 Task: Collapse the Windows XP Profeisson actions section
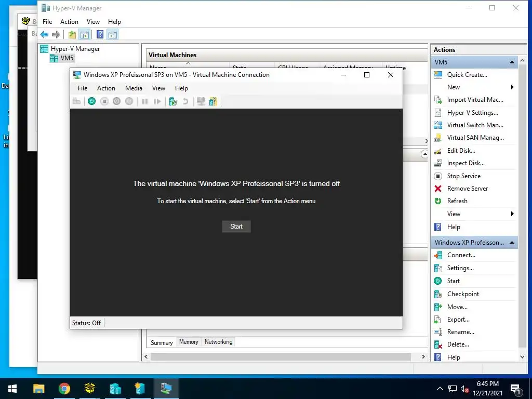click(512, 243)
